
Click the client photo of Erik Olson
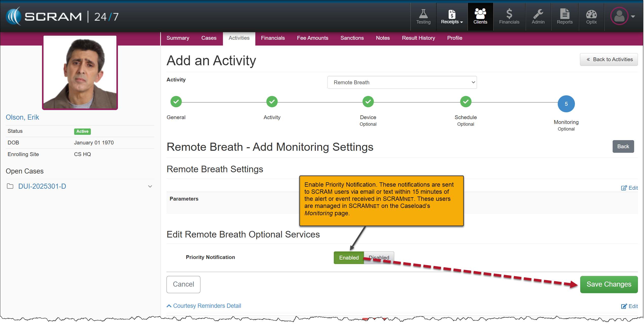[x=80, y=73]
